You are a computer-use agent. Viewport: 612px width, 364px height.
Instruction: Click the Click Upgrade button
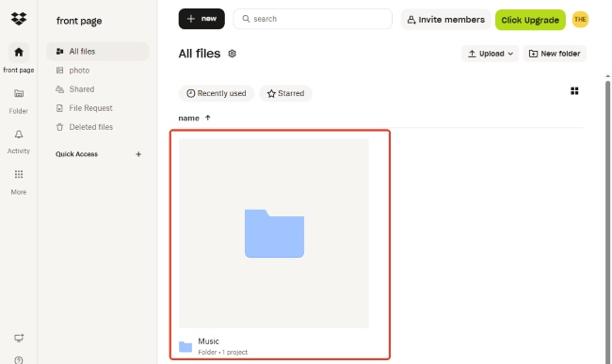[530, 20]
